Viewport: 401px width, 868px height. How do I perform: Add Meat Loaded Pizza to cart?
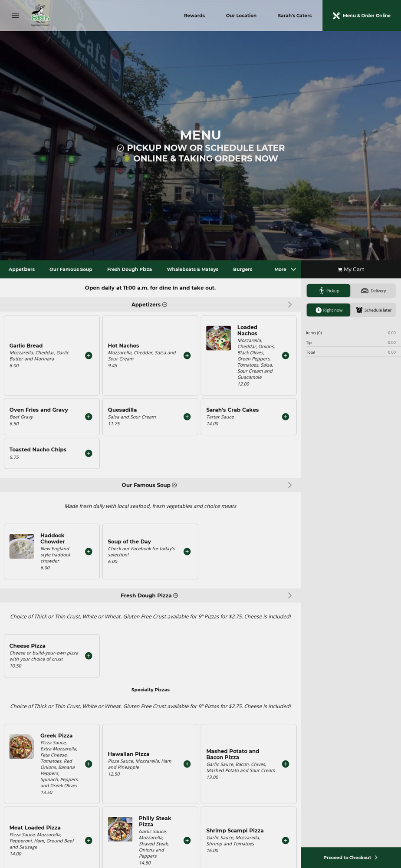click(x=89, y=841)
